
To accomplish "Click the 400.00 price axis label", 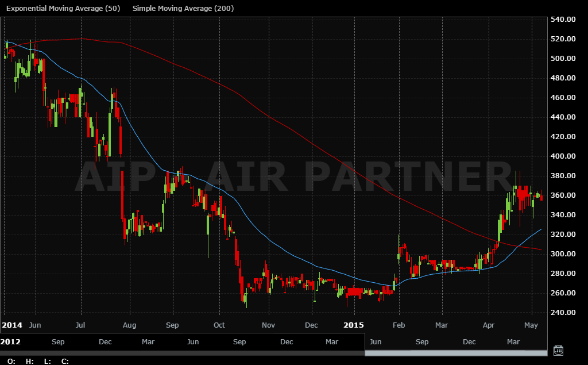I will tap(563, 156).
